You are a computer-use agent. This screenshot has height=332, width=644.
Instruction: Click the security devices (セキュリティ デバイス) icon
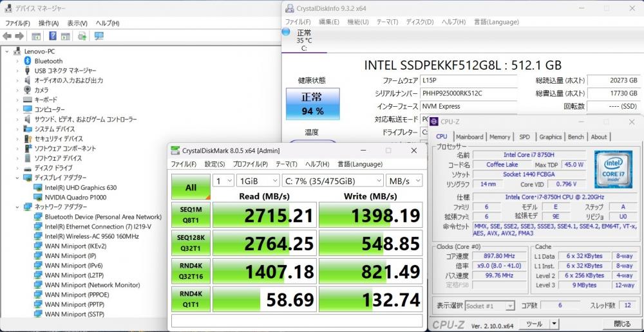[28, 139]
